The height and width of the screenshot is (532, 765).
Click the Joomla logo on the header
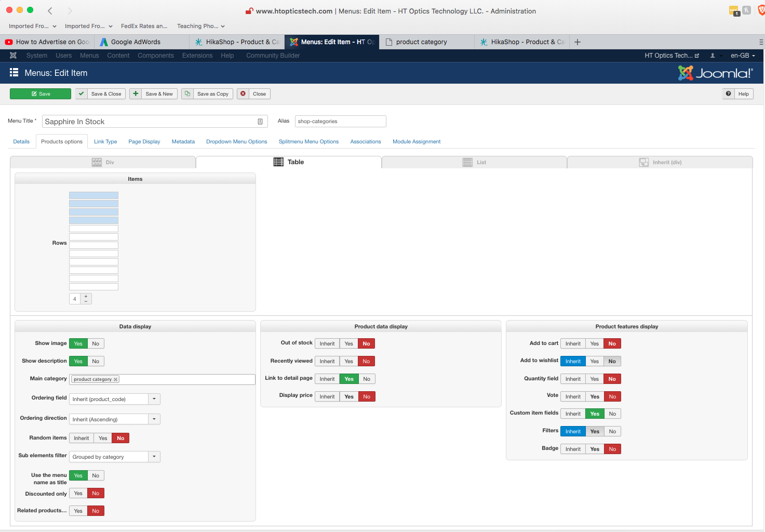715,73
